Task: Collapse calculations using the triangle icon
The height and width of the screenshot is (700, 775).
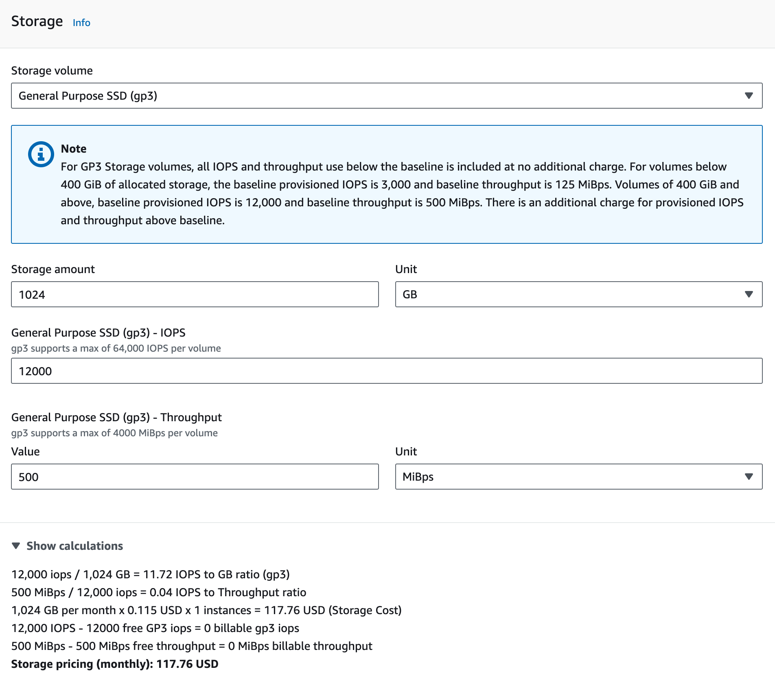Action: pos(16,546)
